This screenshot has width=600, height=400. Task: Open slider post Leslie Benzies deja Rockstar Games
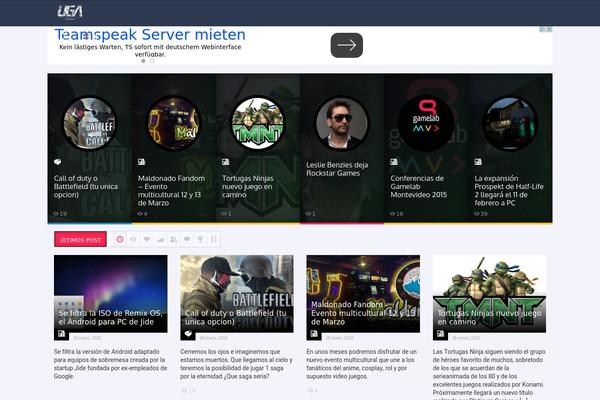(337, 168)
